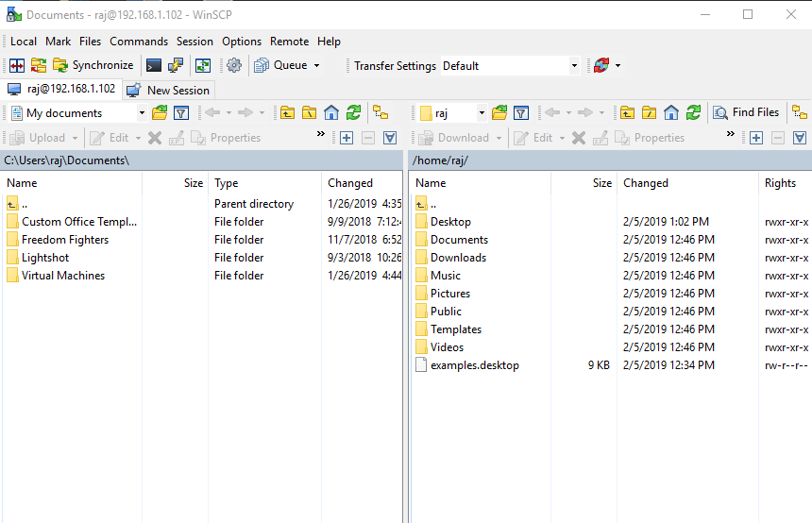
Task: Open the Commands menu
Action: click(x=139, y=42)
